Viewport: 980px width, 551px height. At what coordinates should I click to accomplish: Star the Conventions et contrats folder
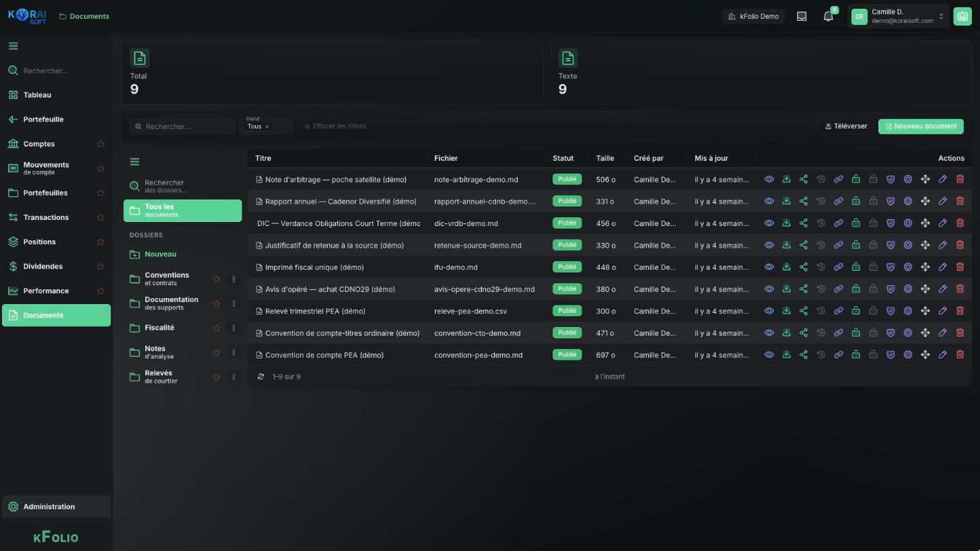click(x=216, y=279)
